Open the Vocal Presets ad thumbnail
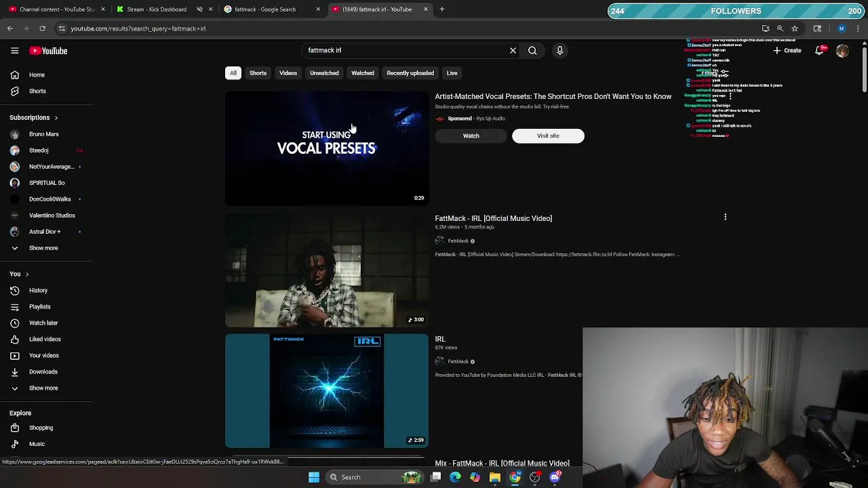Screen dimensions: 868x488 (327, 148)
